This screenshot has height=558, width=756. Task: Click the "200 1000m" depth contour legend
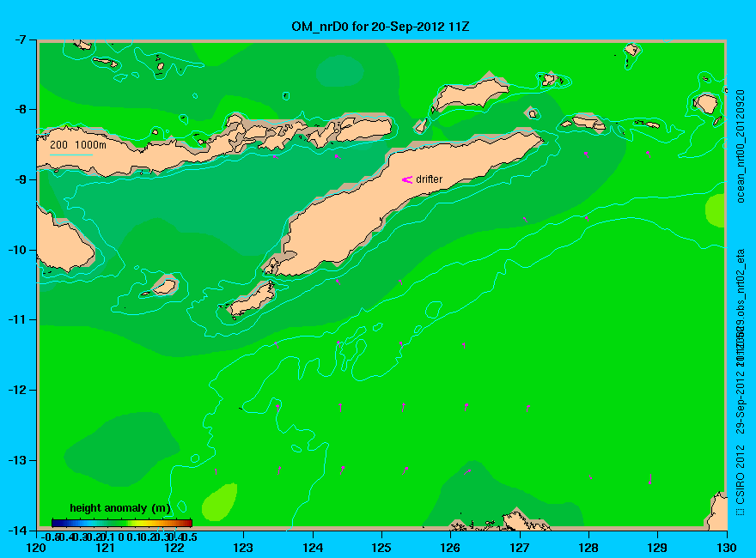pos(78,144)
